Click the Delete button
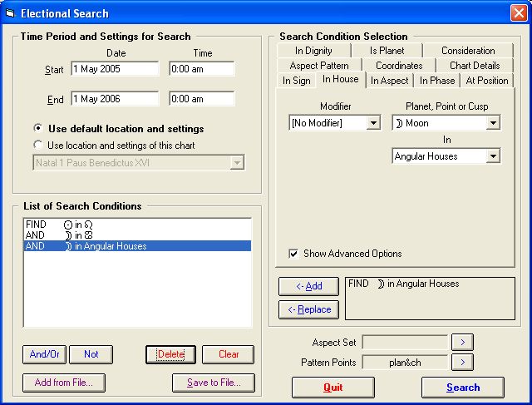532x405 pixels. pyautogui.click(x=170, y=354)
